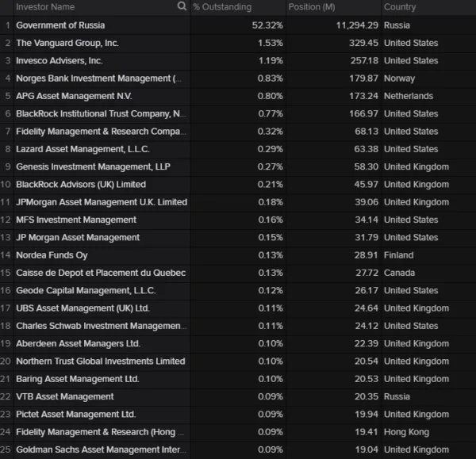Select Caisse de Depot et Placement du Quebec
The height and width of the screenshot is (459, 476).
101,273
